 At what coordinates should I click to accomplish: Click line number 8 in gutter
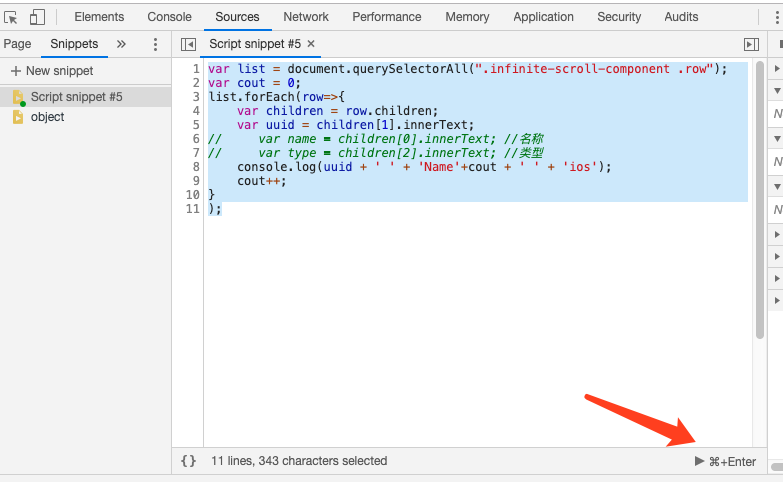[x=196, y=167]
